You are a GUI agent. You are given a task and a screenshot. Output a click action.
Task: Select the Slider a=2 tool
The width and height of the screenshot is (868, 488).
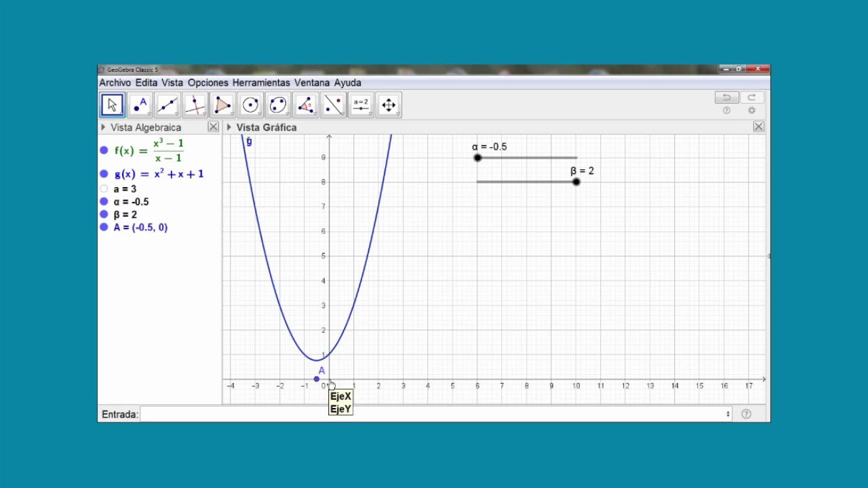point(361,105)
